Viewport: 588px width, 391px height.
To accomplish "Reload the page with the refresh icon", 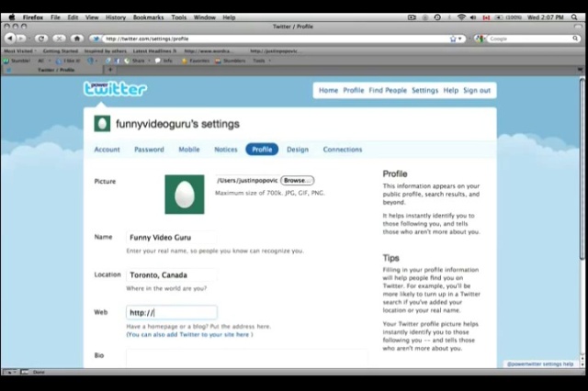I will [41, 39].
